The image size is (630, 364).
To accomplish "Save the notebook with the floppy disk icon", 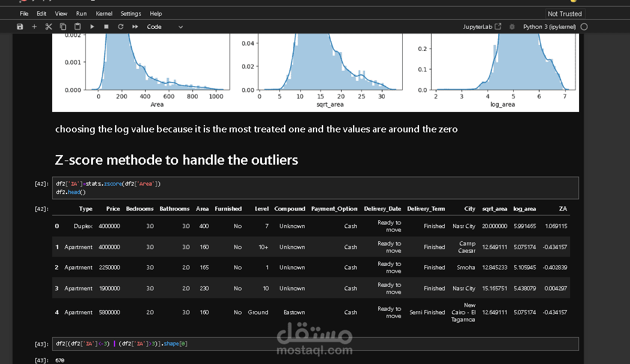I will [x=20, y=27].
